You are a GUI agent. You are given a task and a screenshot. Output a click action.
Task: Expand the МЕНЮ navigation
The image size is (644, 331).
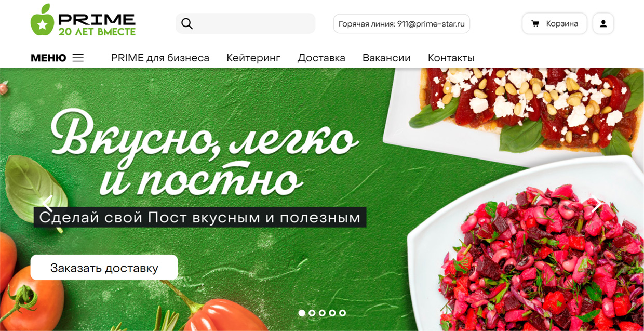[48, 58]
